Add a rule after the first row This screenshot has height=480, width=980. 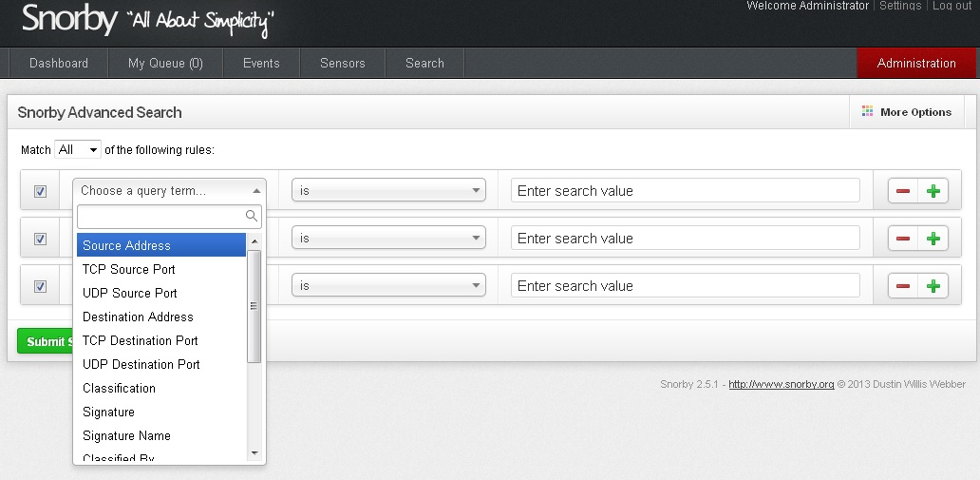[x=933, y=191]
